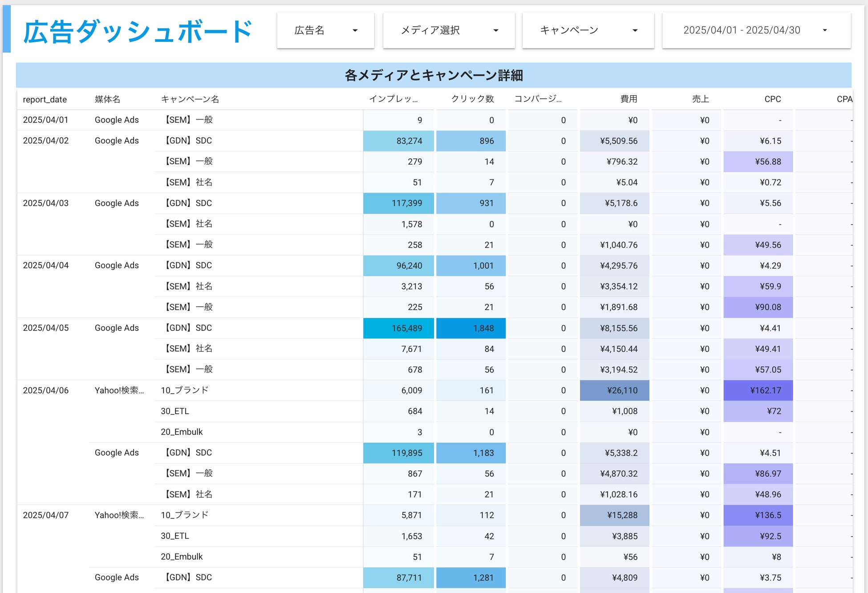The height and width of the screenshot is (593, 868).
Task: Sort by CPC column header
Action: (x=772, y=99)
